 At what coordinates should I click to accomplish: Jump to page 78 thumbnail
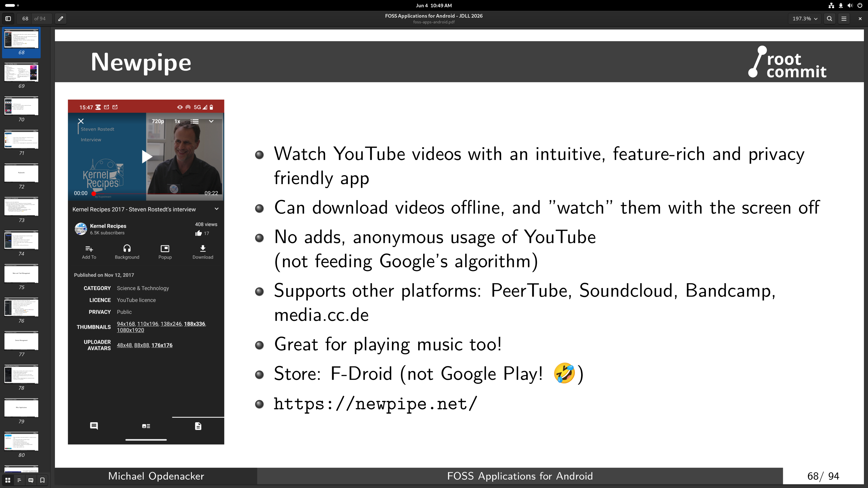point(21,374)
